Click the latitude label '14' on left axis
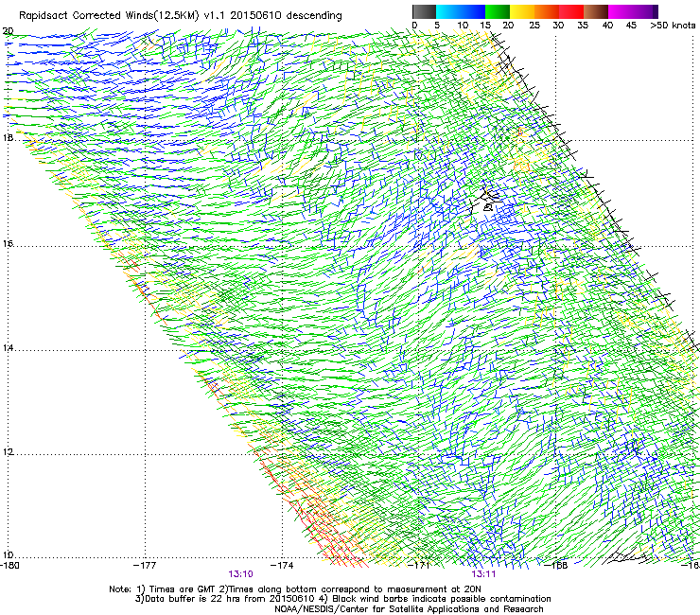The image size is (700, 615). [8, 347]
